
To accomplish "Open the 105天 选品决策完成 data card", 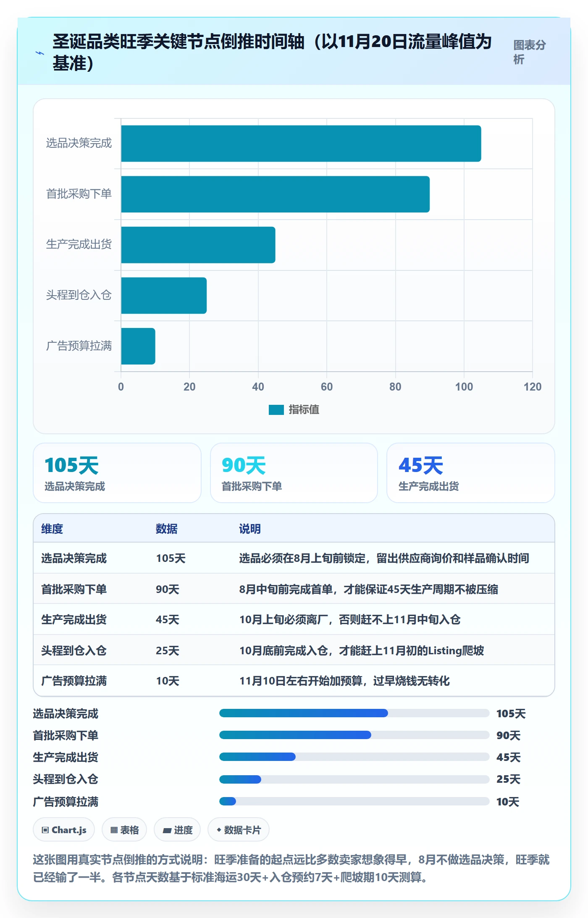I will click(117, 473).
